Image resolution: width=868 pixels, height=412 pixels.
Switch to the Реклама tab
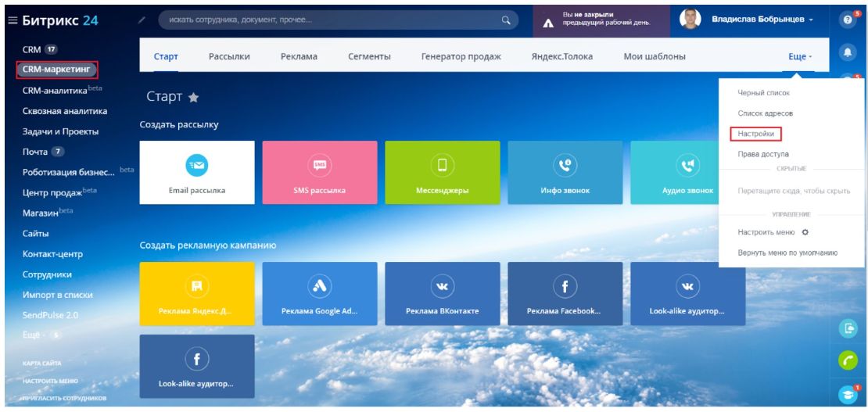[x=299, y=56]
